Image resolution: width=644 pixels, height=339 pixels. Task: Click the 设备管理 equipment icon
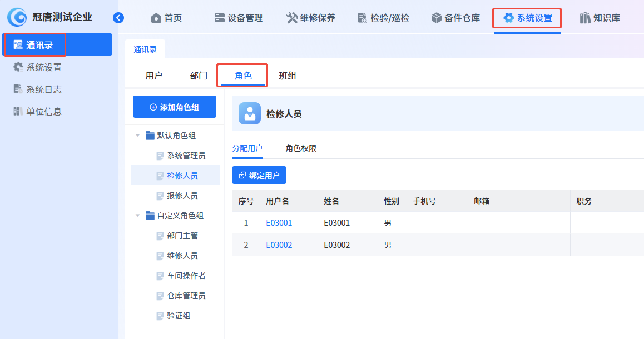point(220,18)
